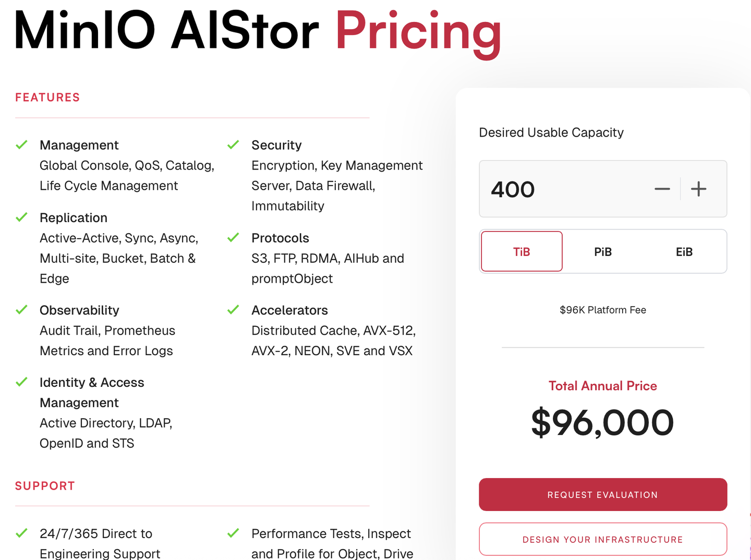Click the Replication feature heading
The image size is (751, 560).
[74, 217]
